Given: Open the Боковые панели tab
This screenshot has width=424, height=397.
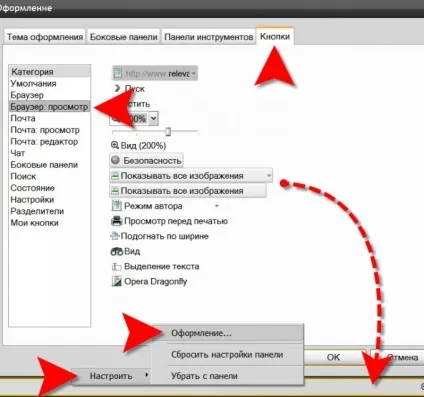Looking at the screenshot, I should coord(124,37).
